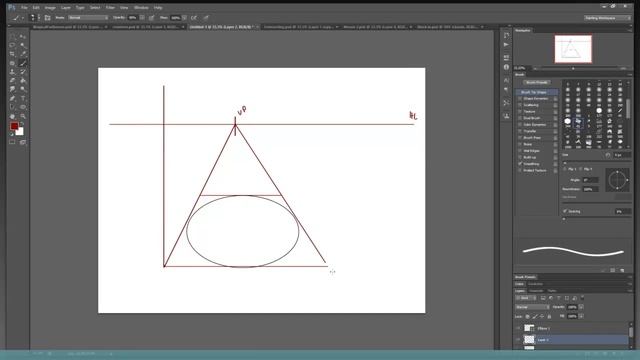Select the Path Selection tool
Viewport: 640px width, 360px height.
[x=12, y=107]
